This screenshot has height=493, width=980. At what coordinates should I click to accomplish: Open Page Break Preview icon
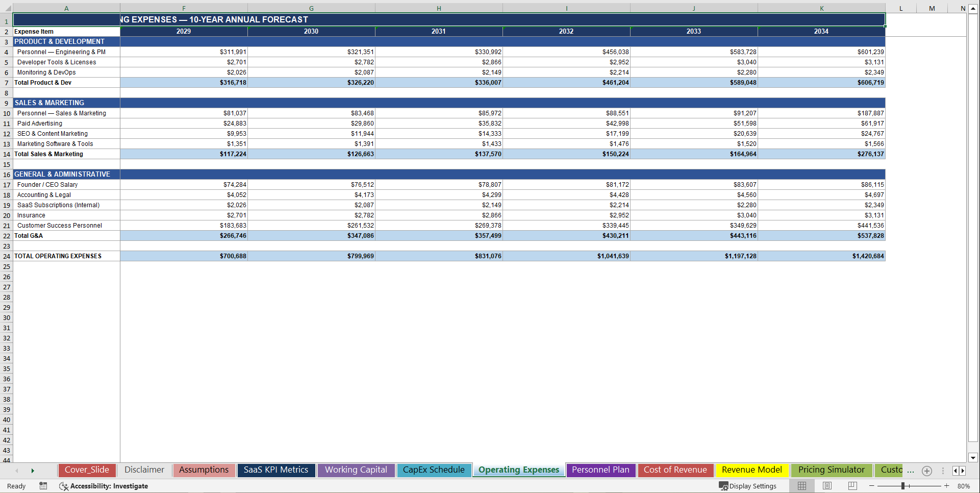coord(851,486)
